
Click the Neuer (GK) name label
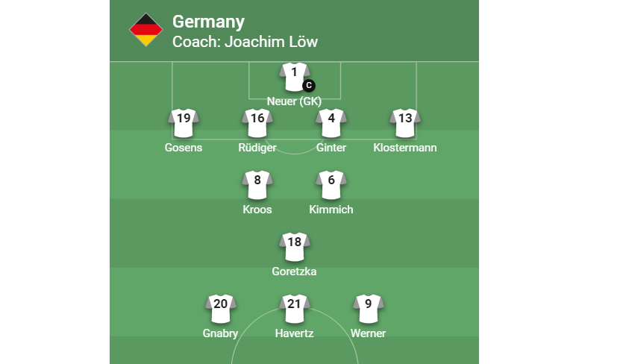tap(294, 101)
